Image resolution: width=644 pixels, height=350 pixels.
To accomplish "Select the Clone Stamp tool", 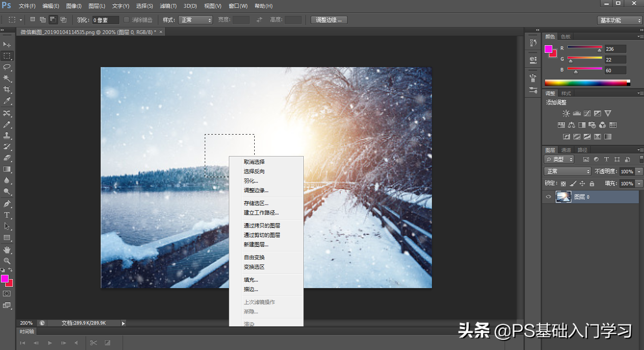I will (x=7, y=136).
